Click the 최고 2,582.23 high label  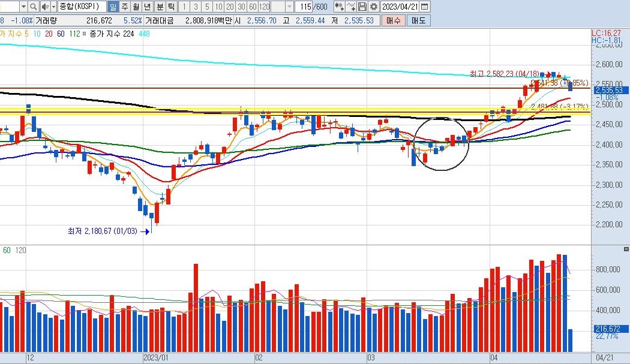[505, 74]
